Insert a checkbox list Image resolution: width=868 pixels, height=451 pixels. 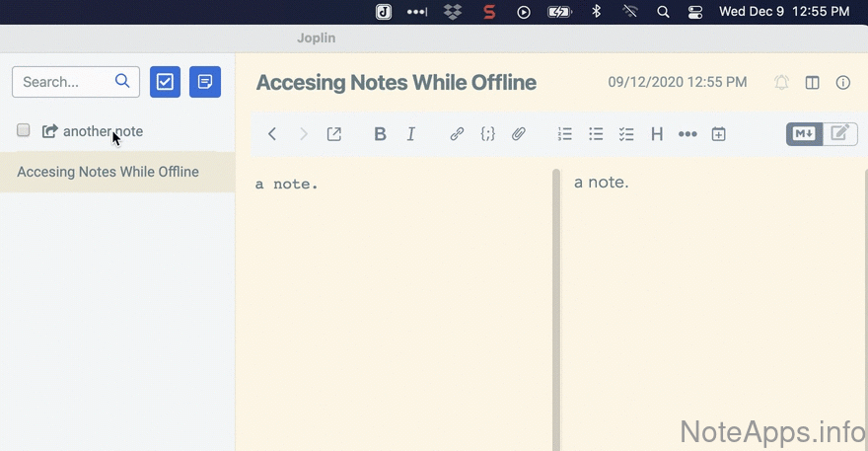626,134
